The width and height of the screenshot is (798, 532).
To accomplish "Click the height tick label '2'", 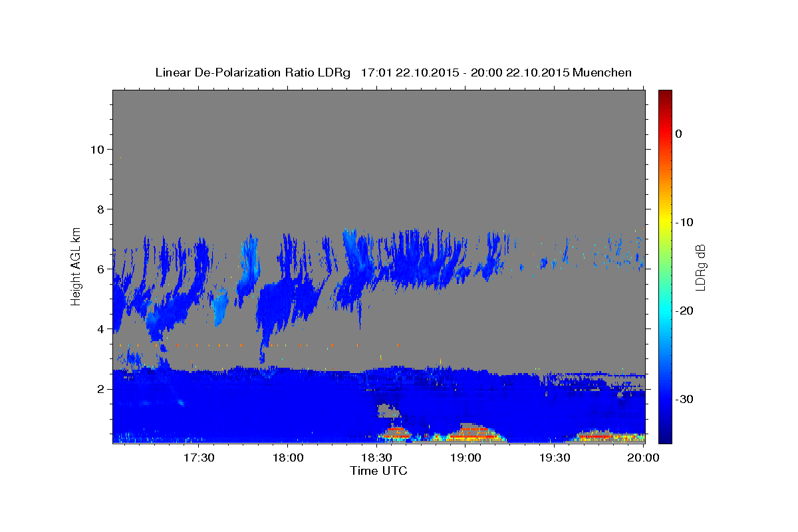I will [x=100, y=388].
